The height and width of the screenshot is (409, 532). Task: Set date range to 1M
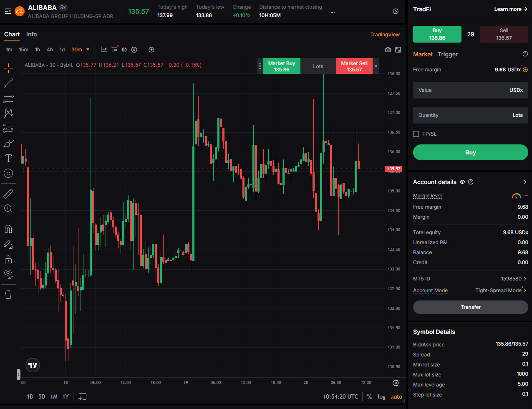coord(54,396)
